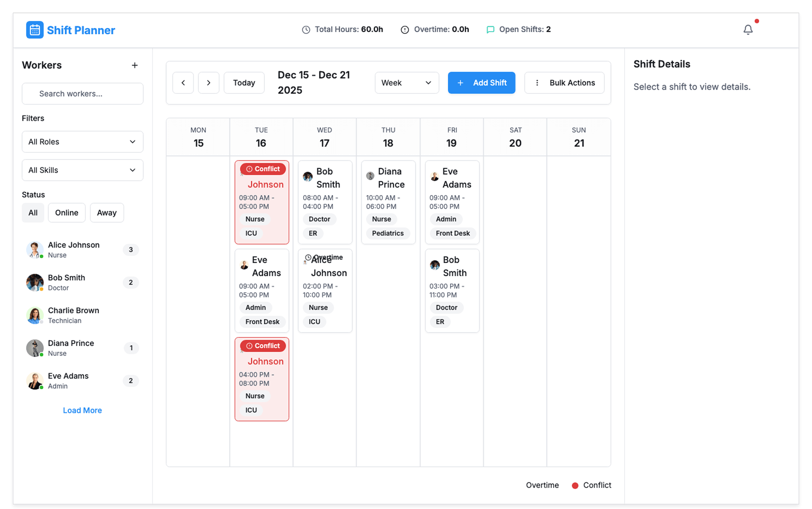Select the Away status filter

tap(107, 212)
